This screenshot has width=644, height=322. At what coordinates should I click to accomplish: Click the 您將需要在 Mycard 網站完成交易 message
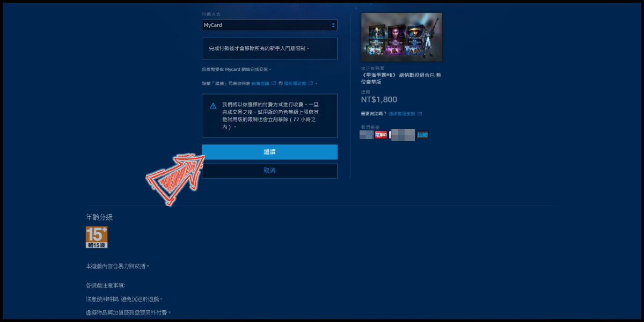(x=237, y=69)
